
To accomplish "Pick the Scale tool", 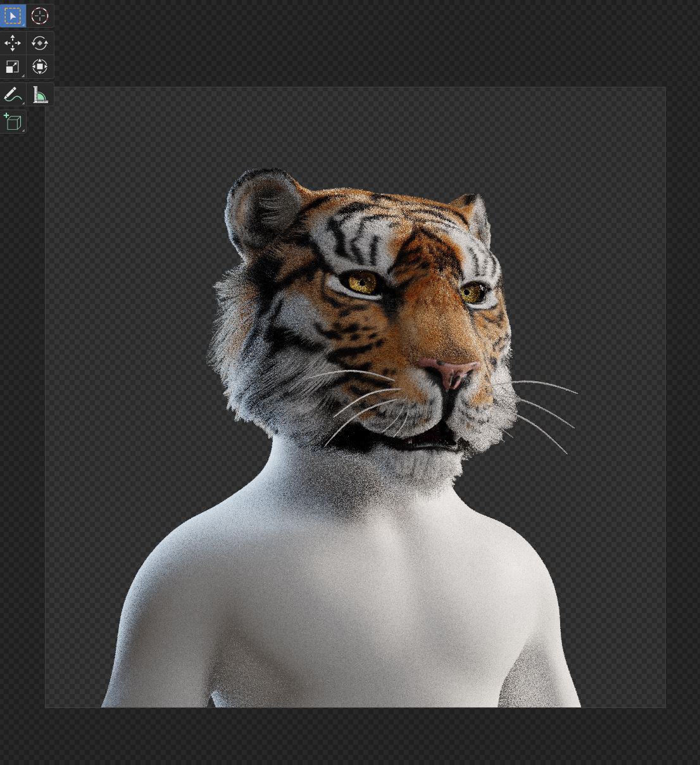I will [x=13, y=67].
